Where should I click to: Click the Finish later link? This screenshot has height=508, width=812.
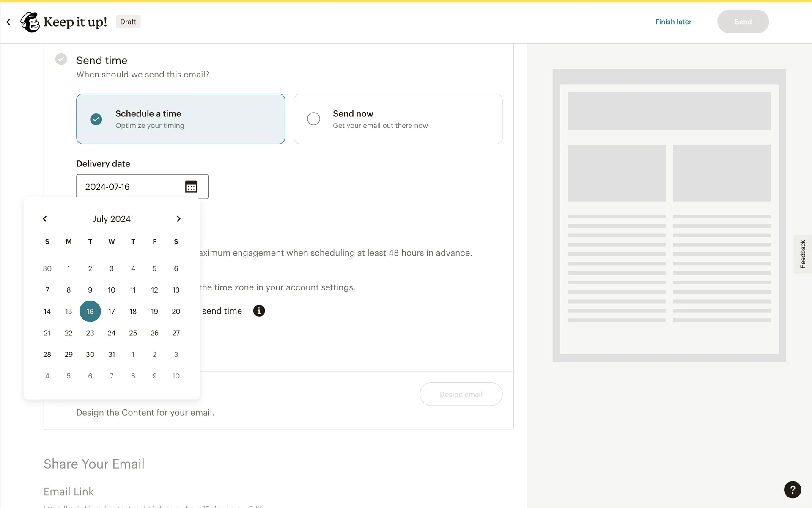pyautogui.click(x=673, y=22)
